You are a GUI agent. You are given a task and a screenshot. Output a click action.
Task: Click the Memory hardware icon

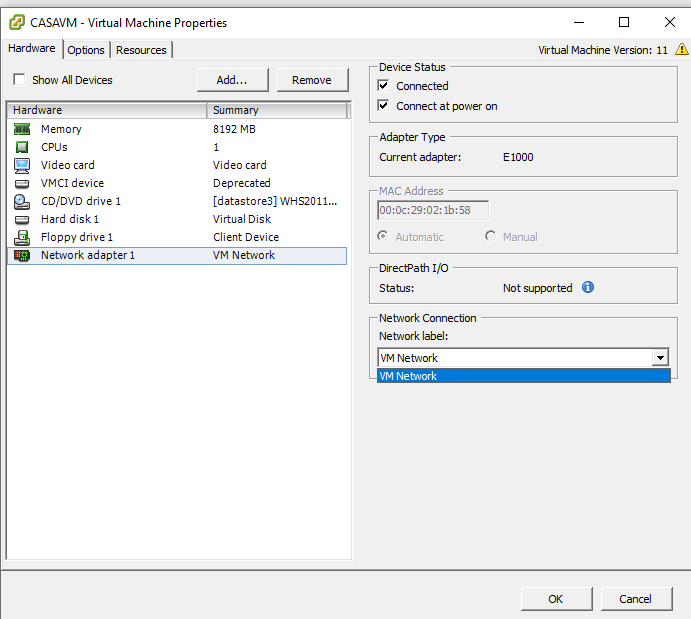coord(22,129)
